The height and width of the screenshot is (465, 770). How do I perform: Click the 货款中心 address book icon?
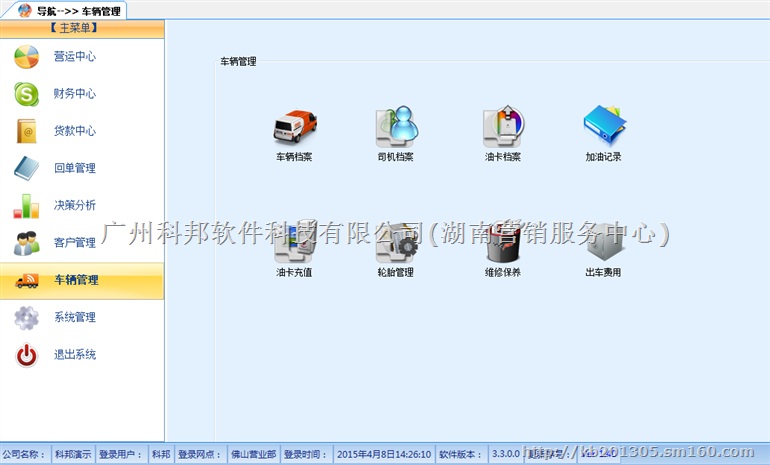pos(27,131)
